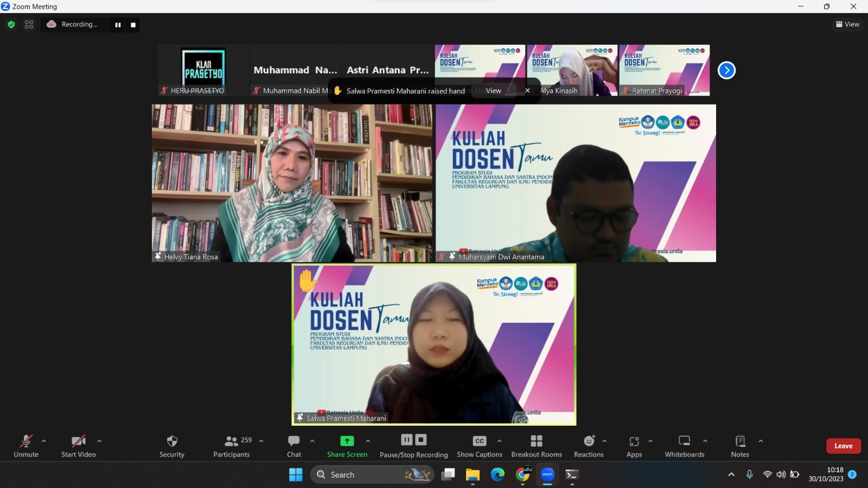Show next participants with blue arrow
Screen dimensions: 868x488
pyautogui.click(x=726, y=70)
